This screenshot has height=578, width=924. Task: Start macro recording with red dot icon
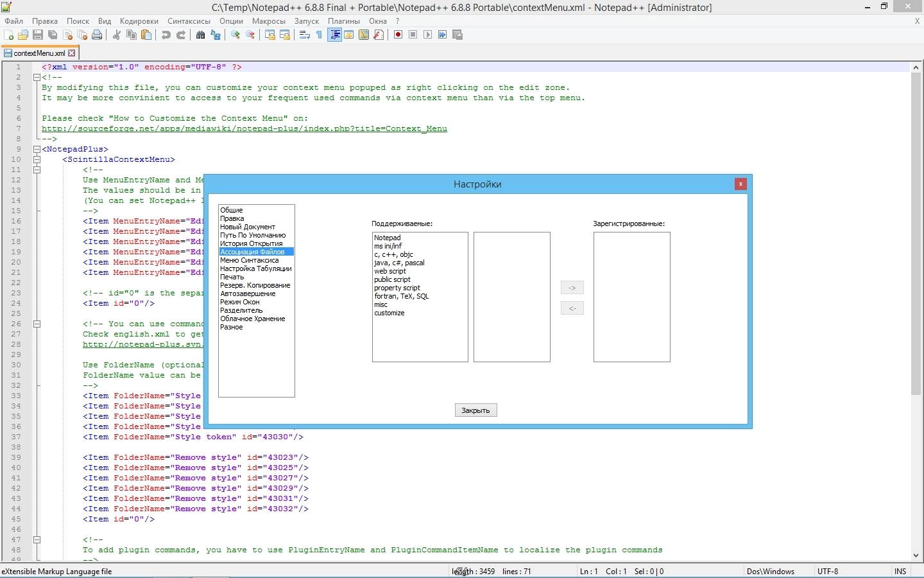pyautogui.click(x=398, y=35)
